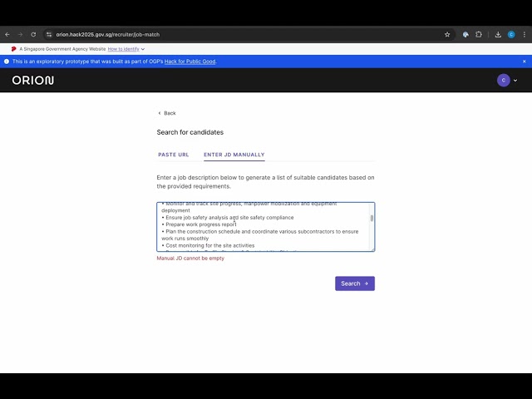Screen dimensions: 532x399
Task: Select the ENTER JD MANUALLY tab
Action: 234,155
